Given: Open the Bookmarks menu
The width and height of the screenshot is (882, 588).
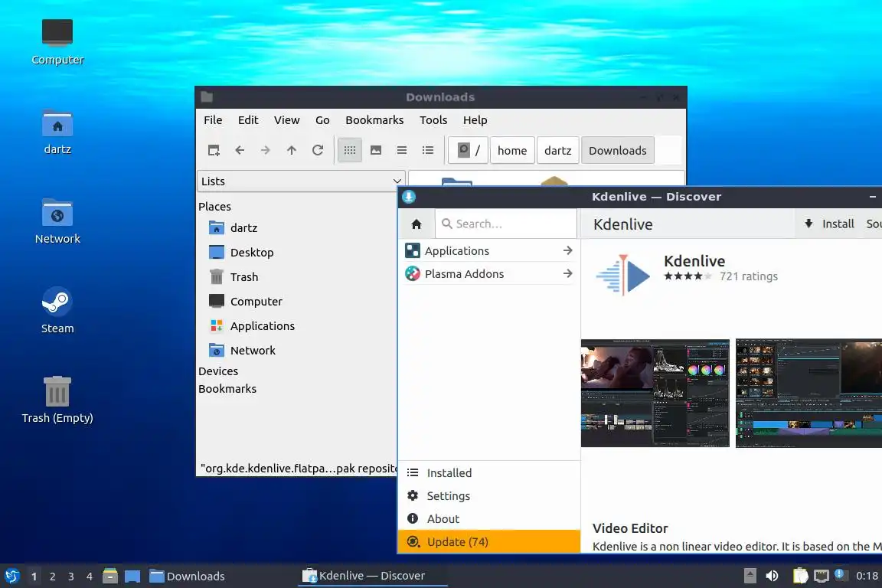Looking at the screenshot, I should point(374,120).
